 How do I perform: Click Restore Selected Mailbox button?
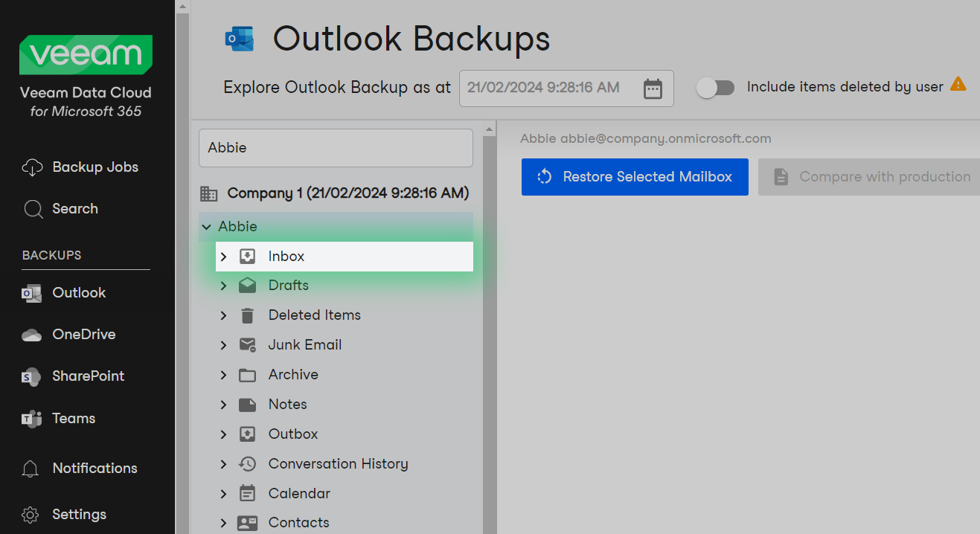(635, 177)
